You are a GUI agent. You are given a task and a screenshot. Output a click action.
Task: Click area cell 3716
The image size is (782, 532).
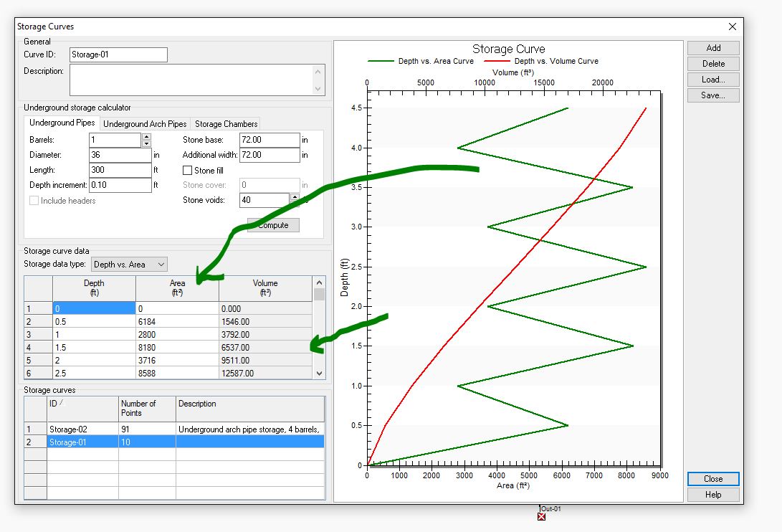[177, 361]
